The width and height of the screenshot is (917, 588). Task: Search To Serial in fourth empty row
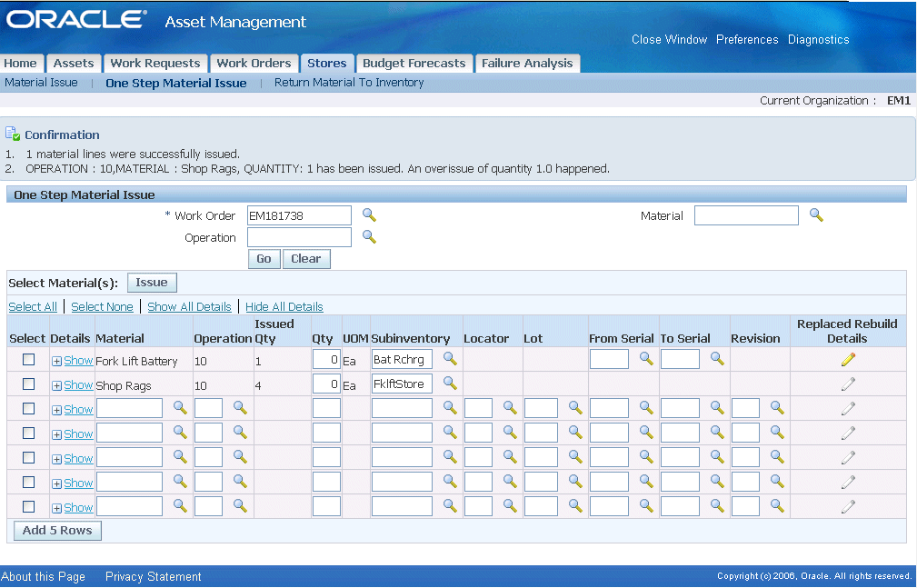[718, 481]
